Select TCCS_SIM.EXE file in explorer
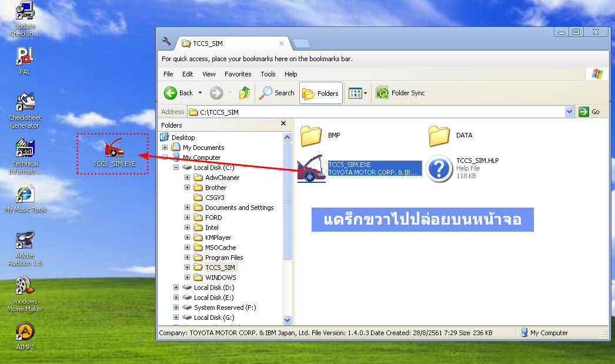 click(x=359, y=169)
